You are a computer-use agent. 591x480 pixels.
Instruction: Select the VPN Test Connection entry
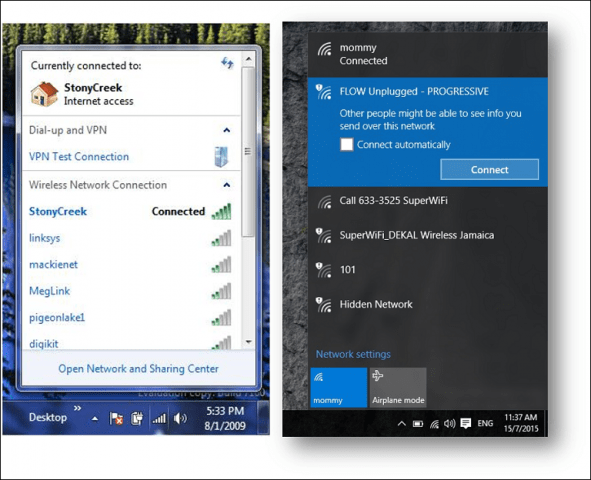(130, 157)
